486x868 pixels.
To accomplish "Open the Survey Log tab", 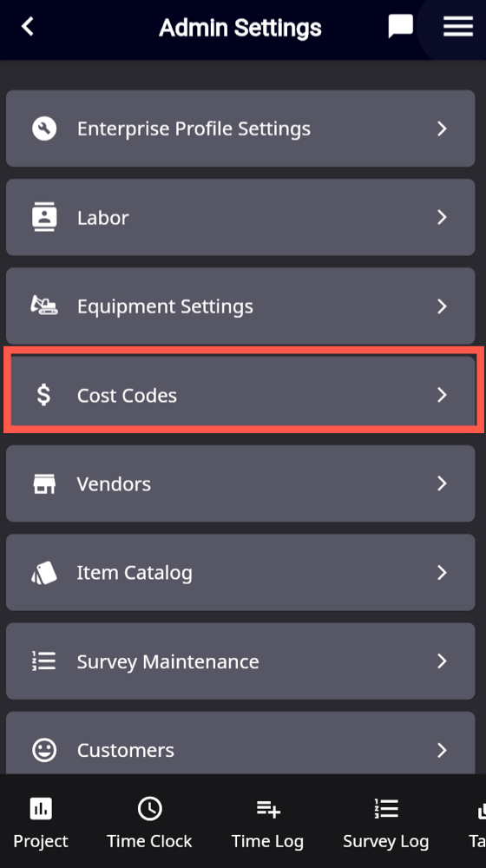I will [386, 824].
